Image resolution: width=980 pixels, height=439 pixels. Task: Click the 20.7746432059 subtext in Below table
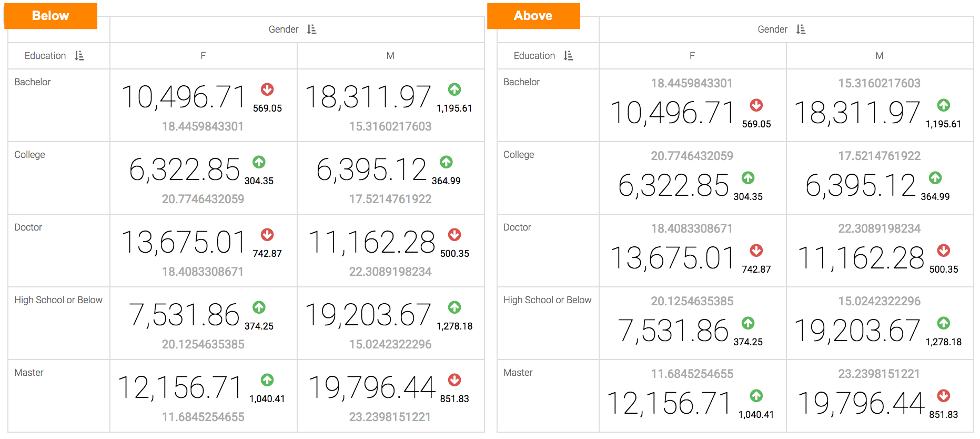pyautogui.click(x=203, y=199)
